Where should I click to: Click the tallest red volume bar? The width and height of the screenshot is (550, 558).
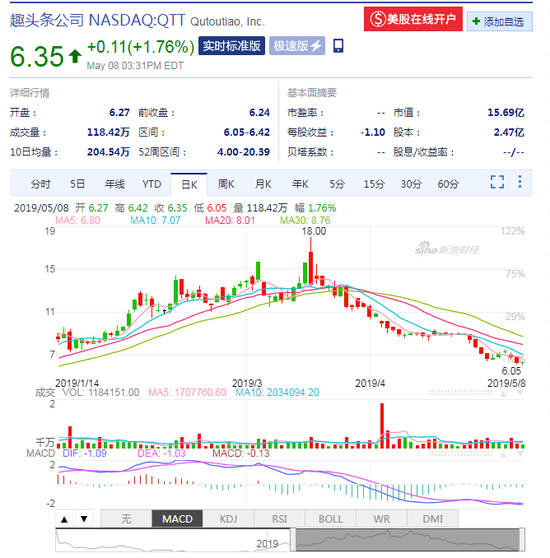point(382,426)
